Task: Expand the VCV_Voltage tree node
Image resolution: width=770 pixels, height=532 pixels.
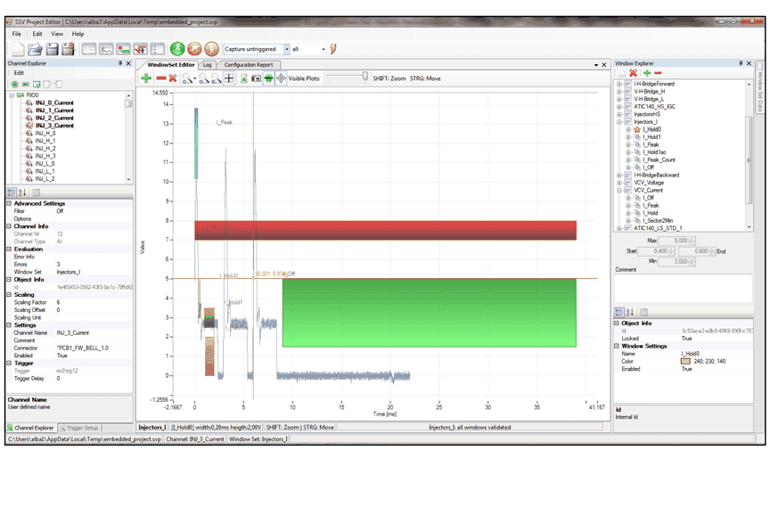Action: [619, 183]
